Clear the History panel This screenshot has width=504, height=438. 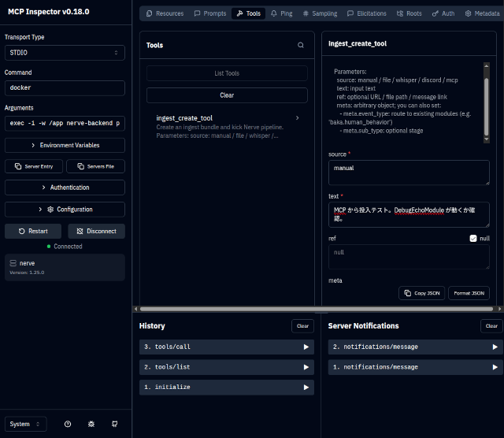click(x=302, y=325)
